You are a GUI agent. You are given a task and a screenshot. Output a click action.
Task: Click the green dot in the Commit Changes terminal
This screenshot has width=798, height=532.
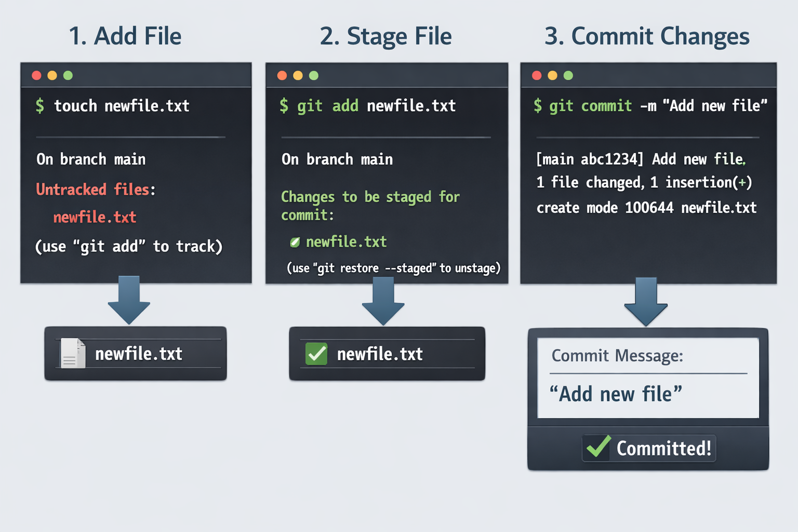[x=568, y=75]
